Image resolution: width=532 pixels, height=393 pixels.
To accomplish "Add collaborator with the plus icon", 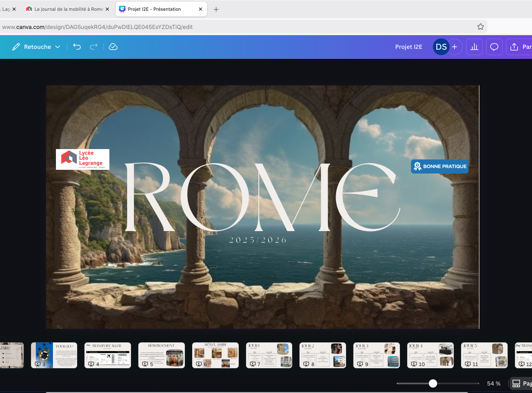I will click(x=455, y=47).
